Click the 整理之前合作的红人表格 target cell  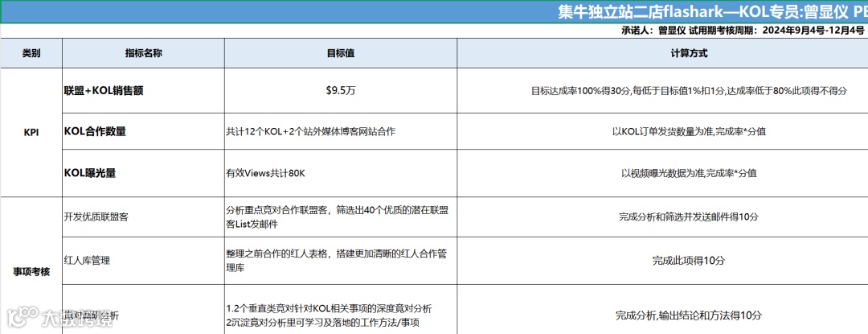341,260
